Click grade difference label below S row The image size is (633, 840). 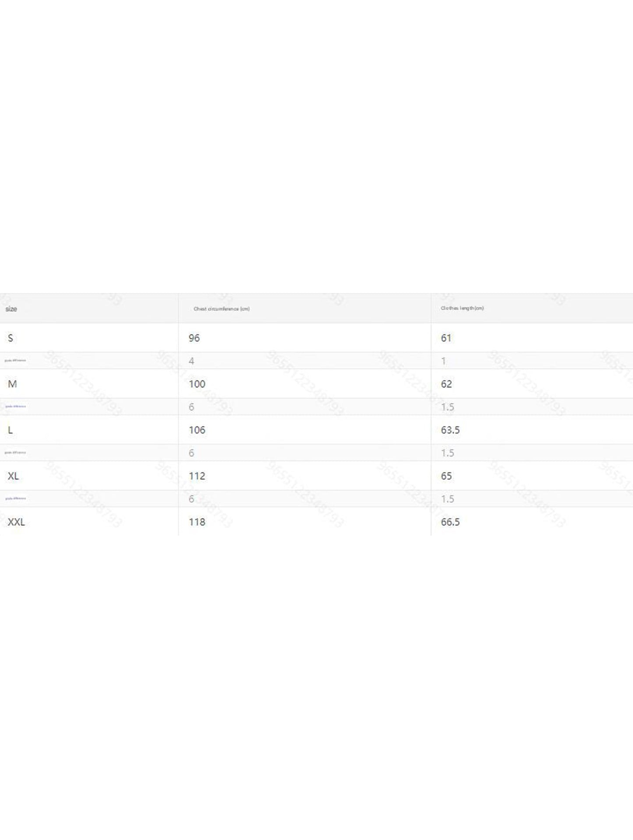pyautogui.click(x=15, y=361)
